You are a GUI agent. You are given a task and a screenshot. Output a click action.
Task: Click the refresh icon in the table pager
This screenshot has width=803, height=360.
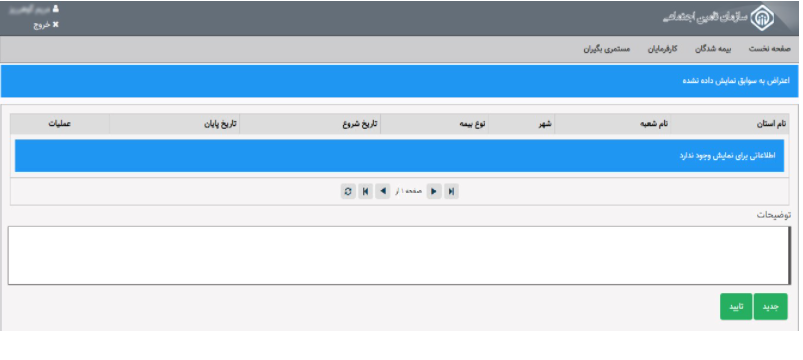(x=348, y=191)
